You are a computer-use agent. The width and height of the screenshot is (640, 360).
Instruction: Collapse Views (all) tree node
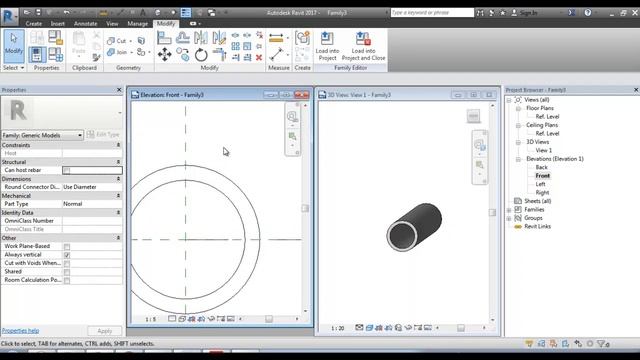(509, 100)
